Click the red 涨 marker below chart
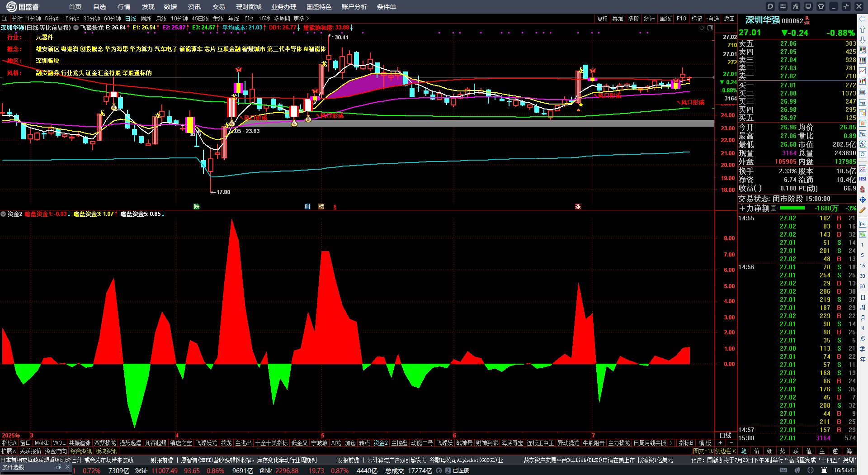This screenshot has width=868, height=475. [578, 206]
